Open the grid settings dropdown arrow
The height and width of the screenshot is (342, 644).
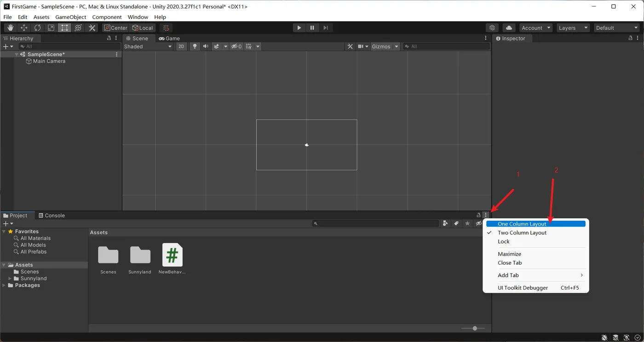258,46
